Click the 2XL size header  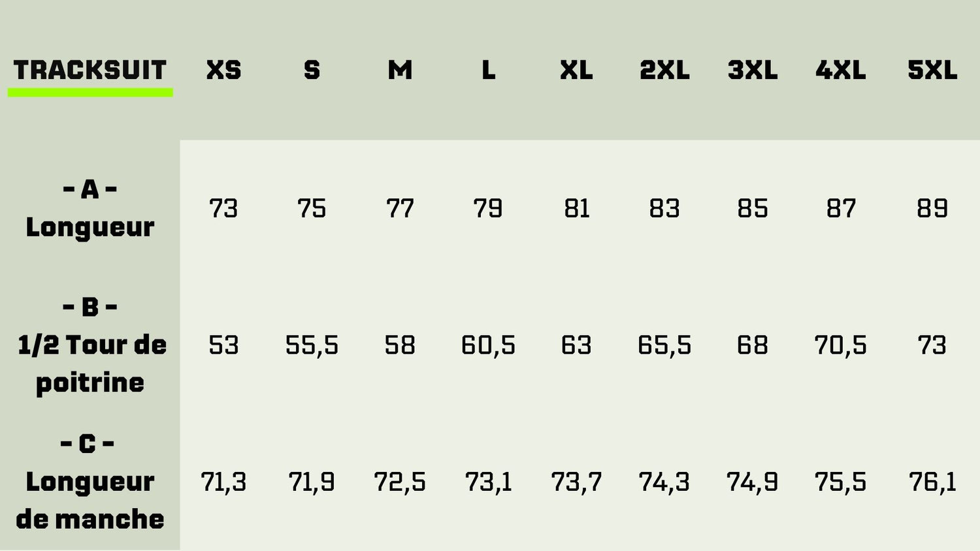pos(664,70)
